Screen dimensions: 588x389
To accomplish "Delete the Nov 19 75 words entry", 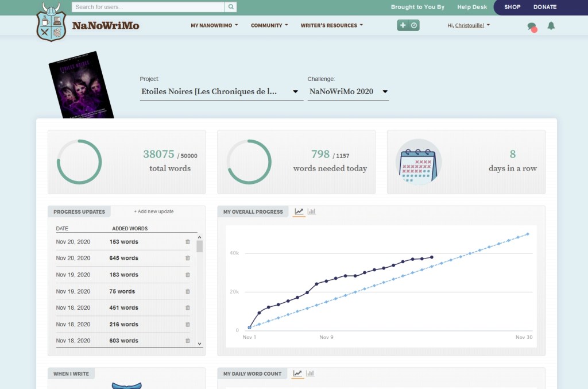I will pos(188,291).
